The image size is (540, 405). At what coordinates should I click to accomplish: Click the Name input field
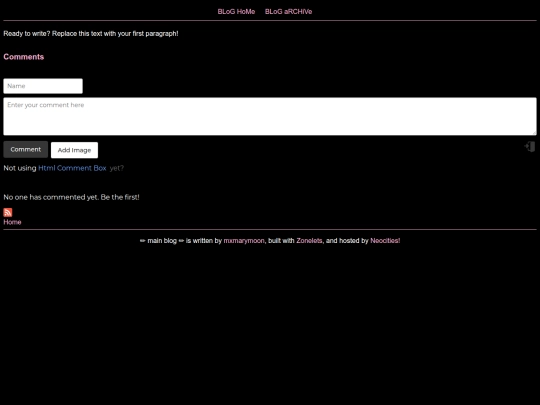click(43, 86)
